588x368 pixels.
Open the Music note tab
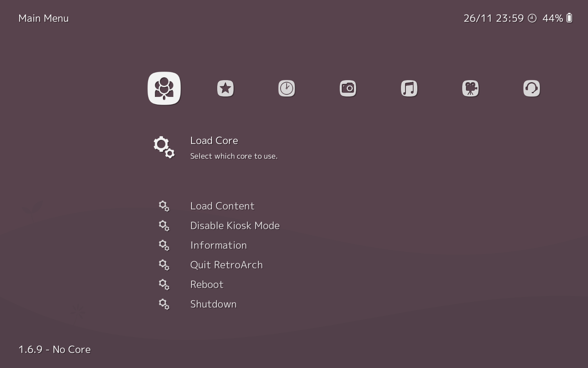409,88
